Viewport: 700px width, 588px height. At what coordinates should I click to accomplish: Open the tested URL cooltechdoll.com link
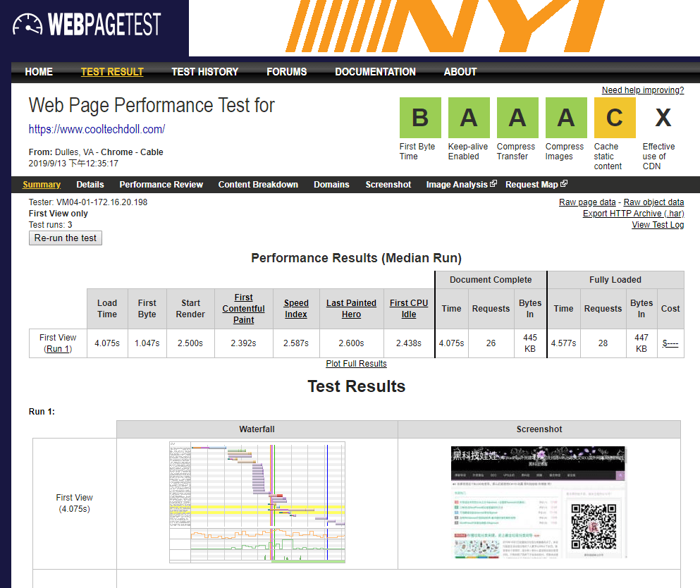pos(97,130)
